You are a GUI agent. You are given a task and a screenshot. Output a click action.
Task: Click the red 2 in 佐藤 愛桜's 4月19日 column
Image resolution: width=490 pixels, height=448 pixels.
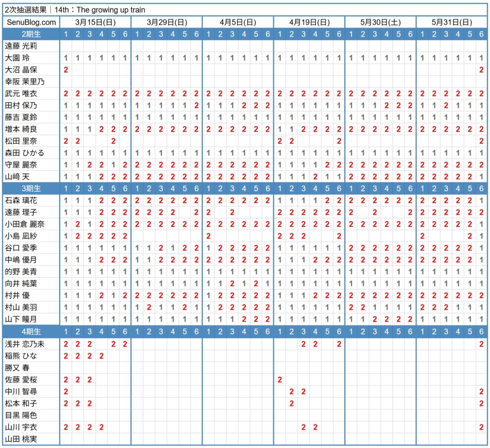[280, 380]
